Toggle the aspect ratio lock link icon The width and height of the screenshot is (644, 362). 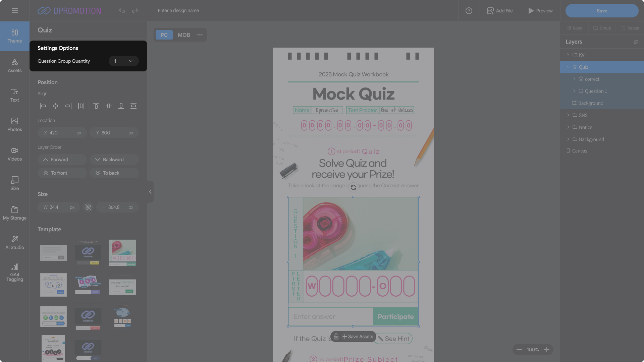point(88,207)
